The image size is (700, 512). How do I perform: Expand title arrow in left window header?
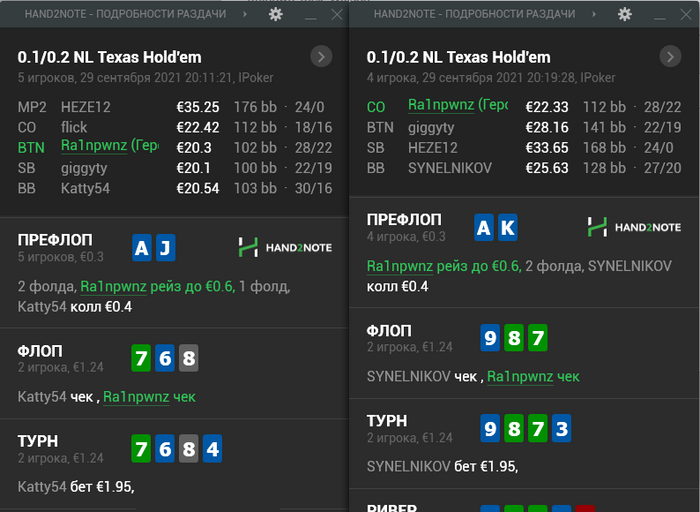point(245,14)
